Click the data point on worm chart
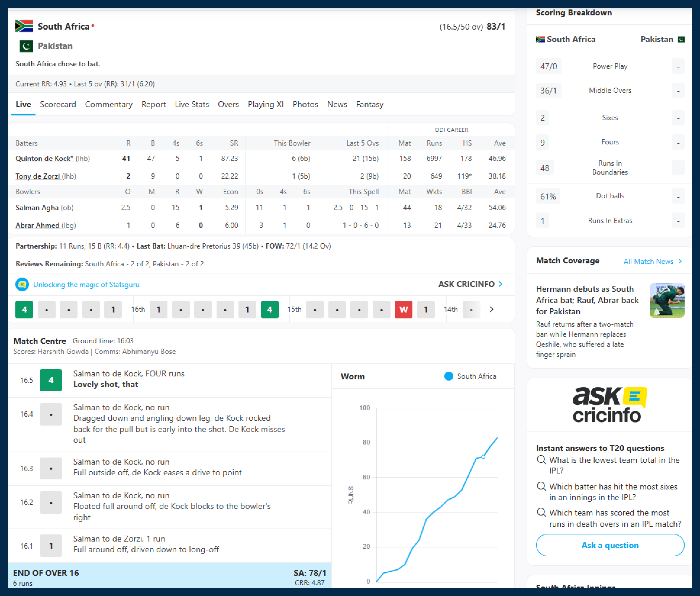Screen dimensions: 700x596 [483, 456]
